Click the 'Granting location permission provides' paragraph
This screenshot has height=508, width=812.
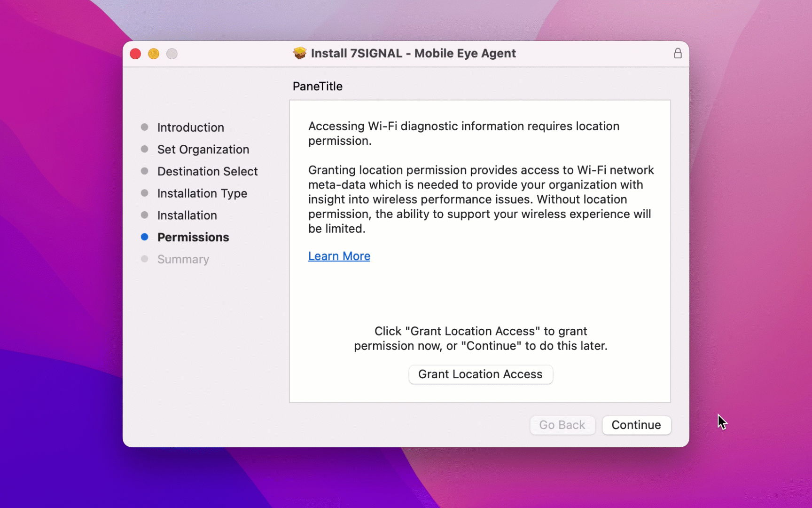pyautogui.click(x=481, y=199)
